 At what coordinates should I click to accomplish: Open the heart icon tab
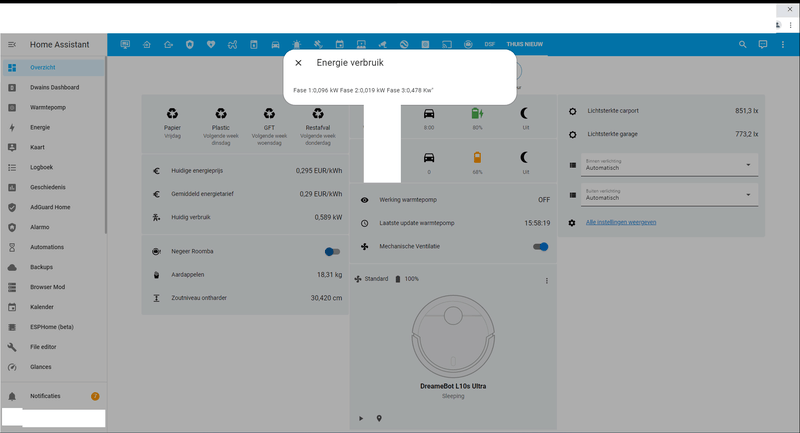click(211, 44)
